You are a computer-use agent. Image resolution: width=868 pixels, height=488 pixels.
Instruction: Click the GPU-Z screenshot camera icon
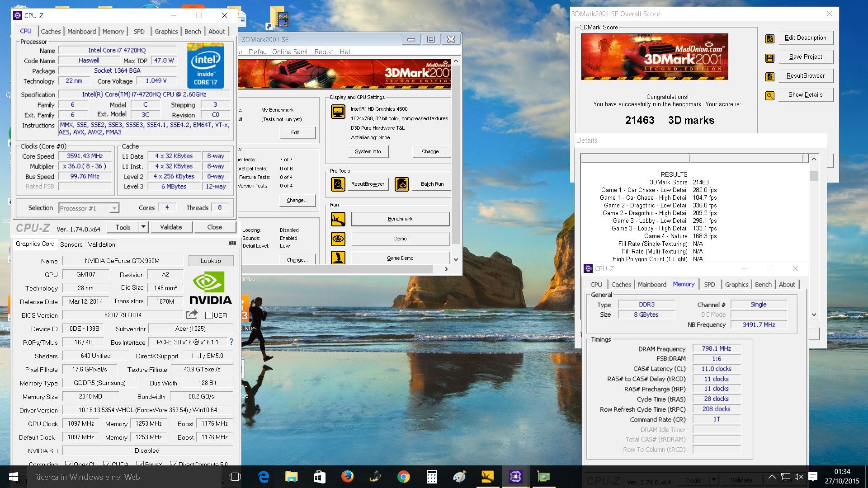(232, 243)
